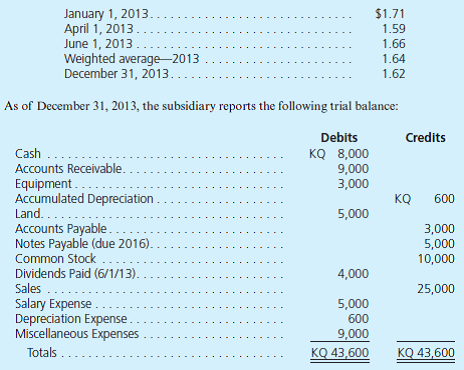Select the Totals debit KQ 43,600
464x370 pixels.
(340, 353)
